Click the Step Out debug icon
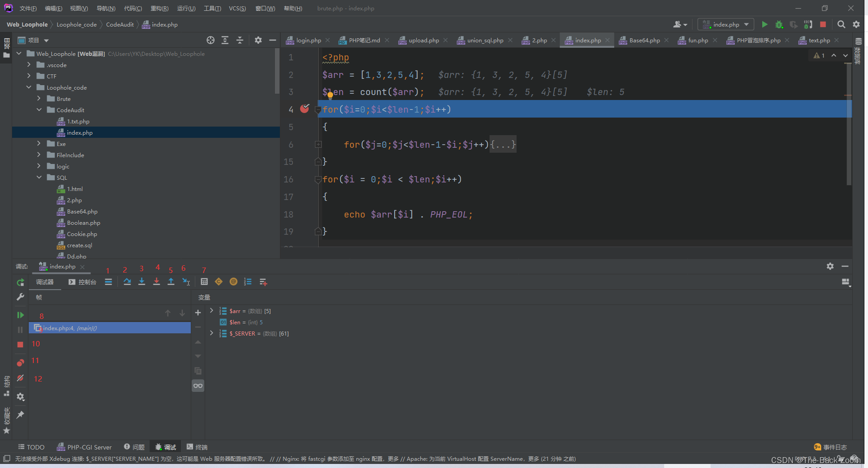Screen dimensions: 868x468 coord(171,282)
